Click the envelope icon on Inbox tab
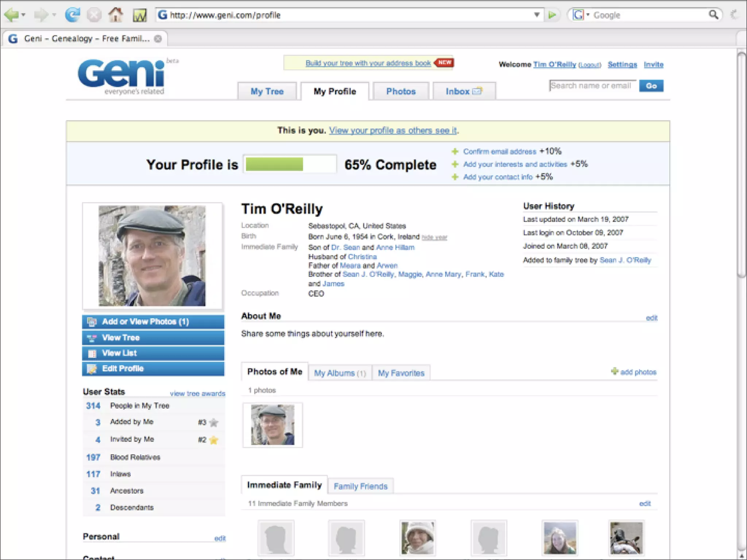Screen dimensions: 747x560 pyautogui.click(x=477, y=91)
